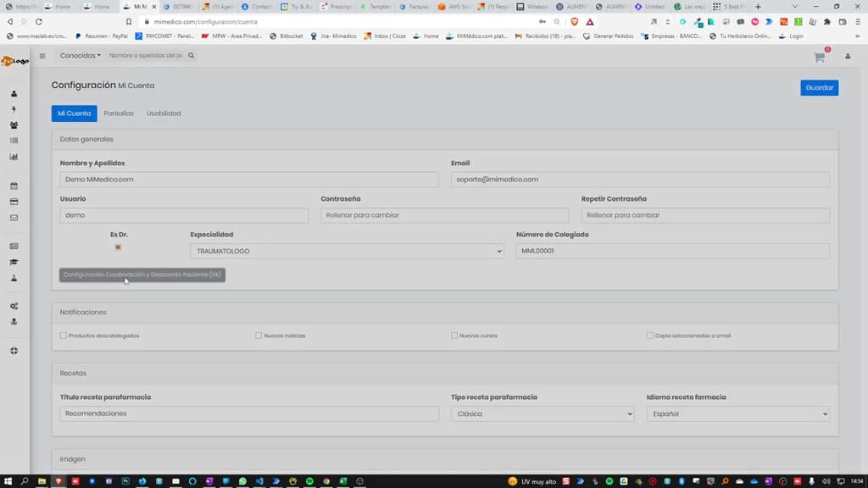Viewport: 868px width, 488px height.
Task: Open WhatsApp from the taskbar
Action: click(x=242, y=481)
